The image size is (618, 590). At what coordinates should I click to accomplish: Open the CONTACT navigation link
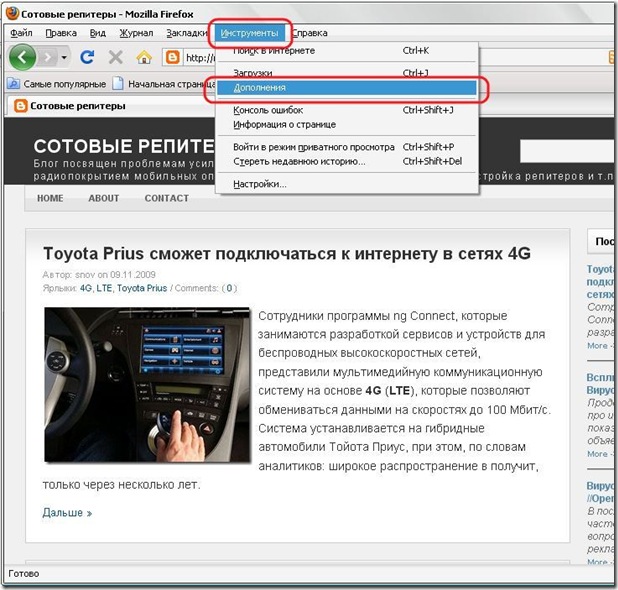(167, 198)
